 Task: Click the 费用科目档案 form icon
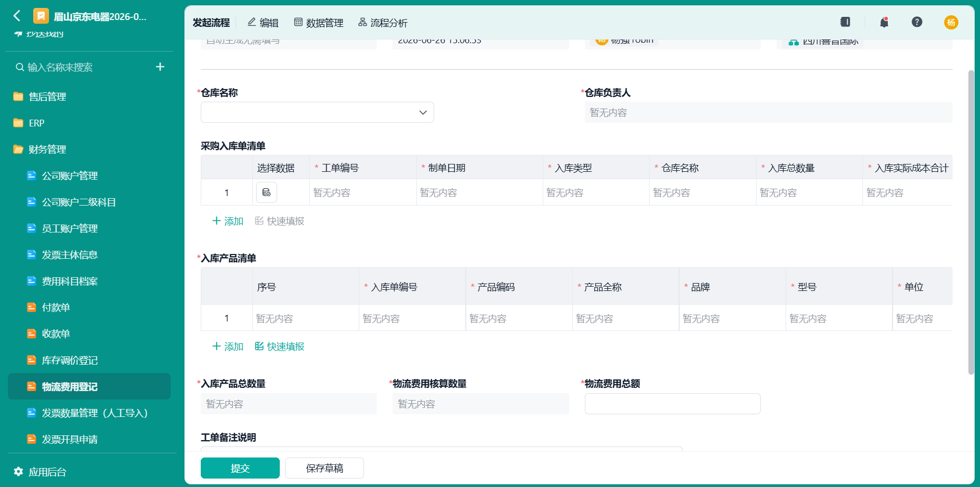coord(32,281)
